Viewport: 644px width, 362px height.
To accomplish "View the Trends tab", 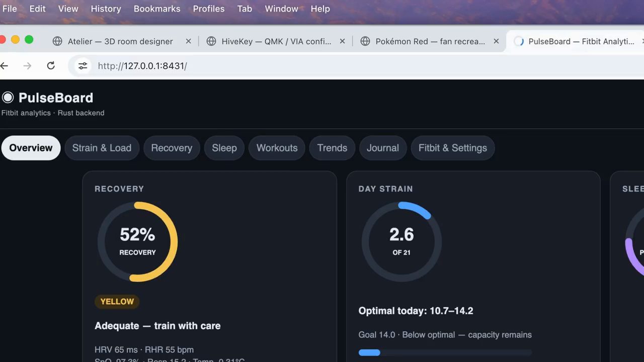I will (x=332, y=148).
